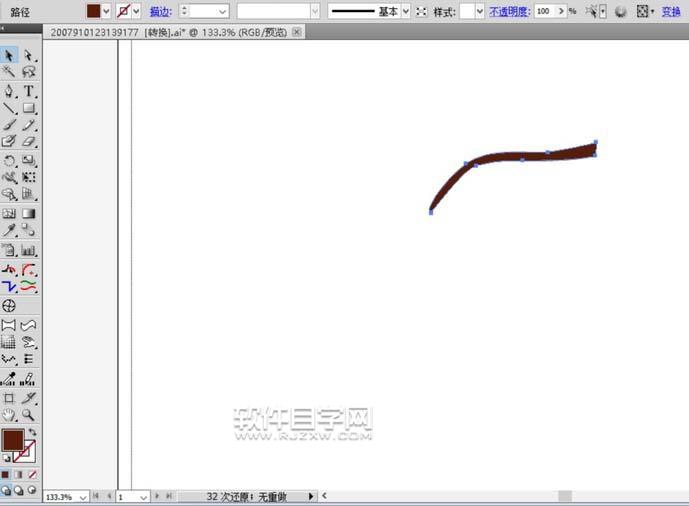Toggle None fill mode button
The image size is (689, 506).
pyautogui.click(x=32, y=474)
